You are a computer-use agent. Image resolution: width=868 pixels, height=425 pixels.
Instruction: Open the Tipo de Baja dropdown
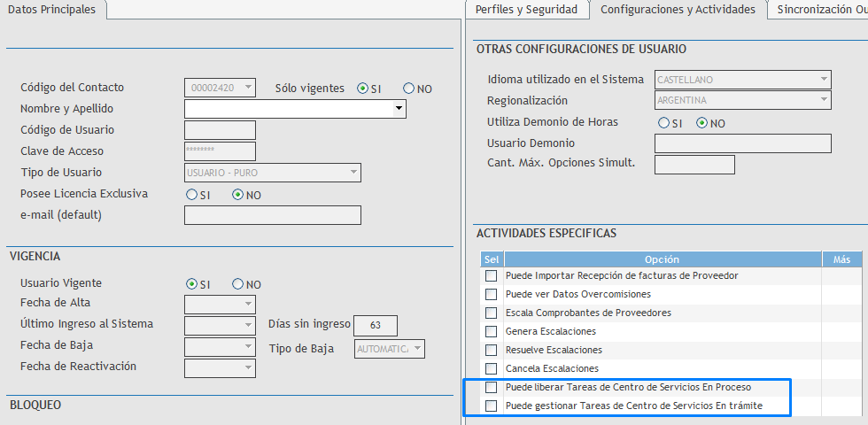click(x=417, y=349)
